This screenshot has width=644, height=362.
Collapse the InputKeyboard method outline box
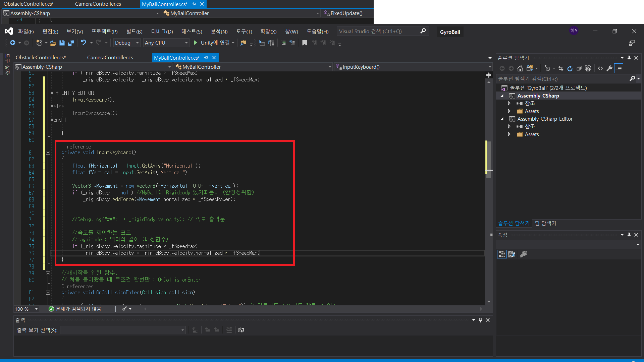click(x=48, y=153)
